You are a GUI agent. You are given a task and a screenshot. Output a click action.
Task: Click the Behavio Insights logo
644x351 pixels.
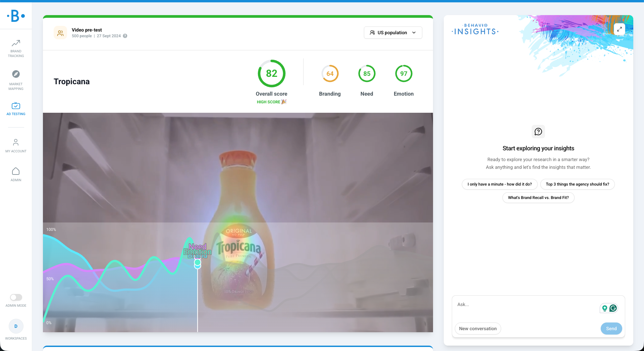pyautogui.click(x=475, y=30)
